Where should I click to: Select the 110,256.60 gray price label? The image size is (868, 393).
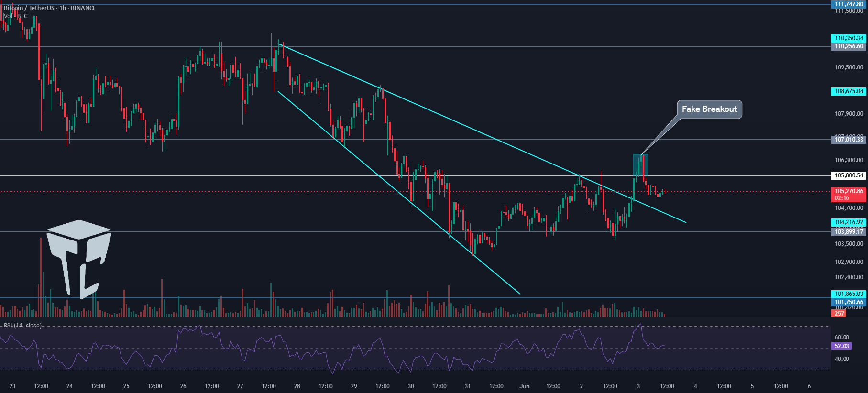849,46
